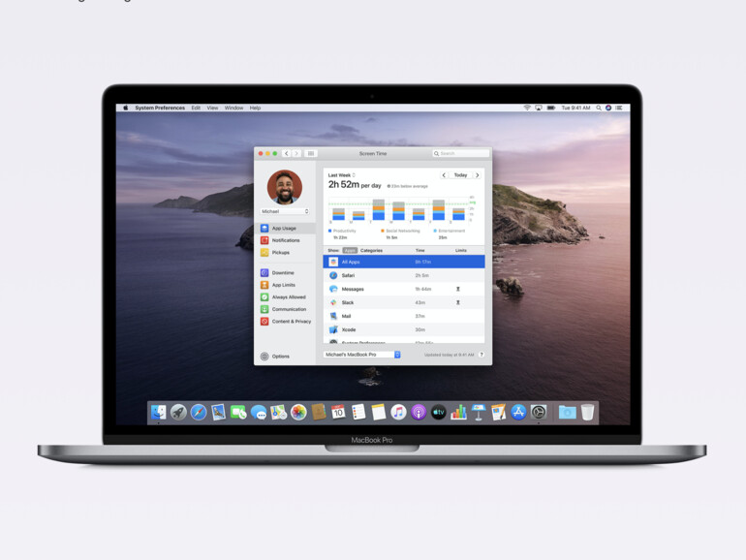
Task: Click the Entertainment legend entry
Action: 450,231
